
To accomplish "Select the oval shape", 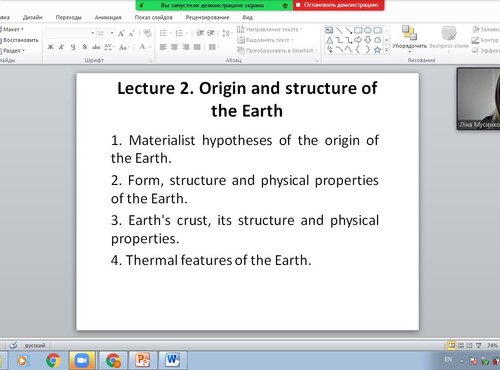I will pyautogui.click(x=368, y=30).
